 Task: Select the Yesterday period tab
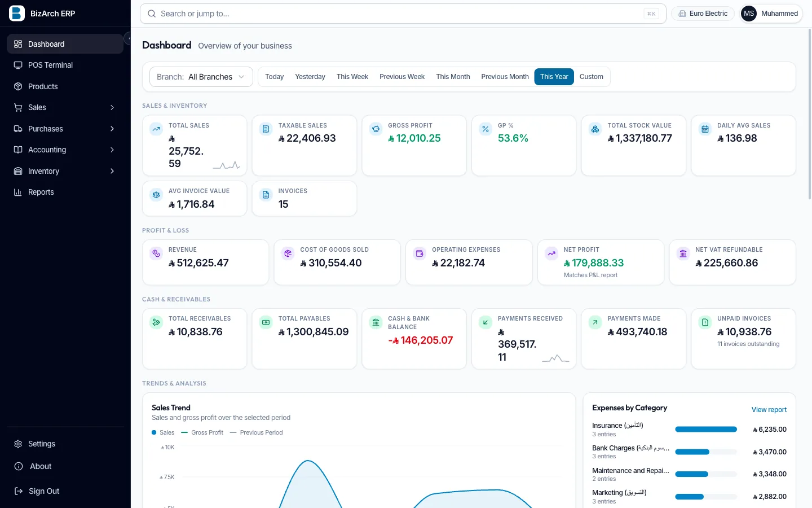pyautogui.click(x=310, y=77)
